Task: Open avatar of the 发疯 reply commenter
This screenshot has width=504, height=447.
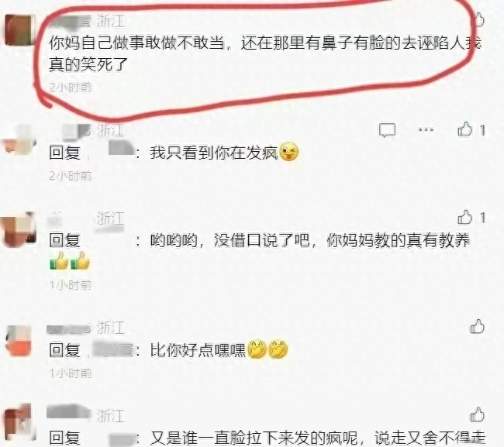Action: pyautogui.click(x=19, y=139)
